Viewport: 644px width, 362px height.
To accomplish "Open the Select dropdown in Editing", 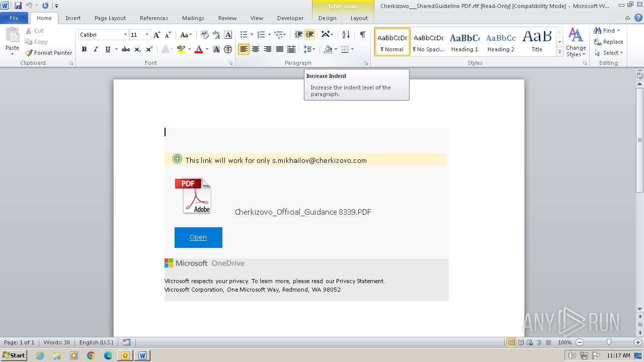I will tap(608, 53).
